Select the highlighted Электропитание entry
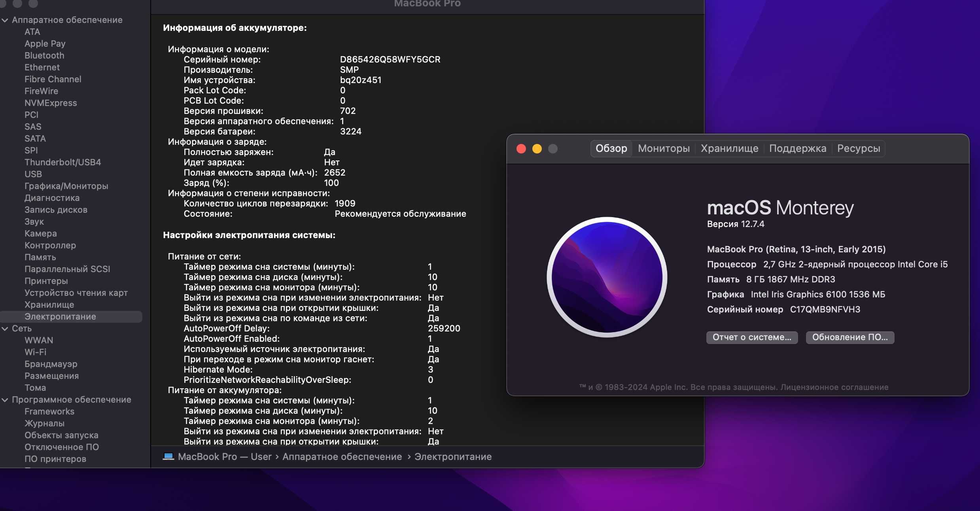Image resolution: width=980 pixels, height=511 pixels. tap(71, 317)
